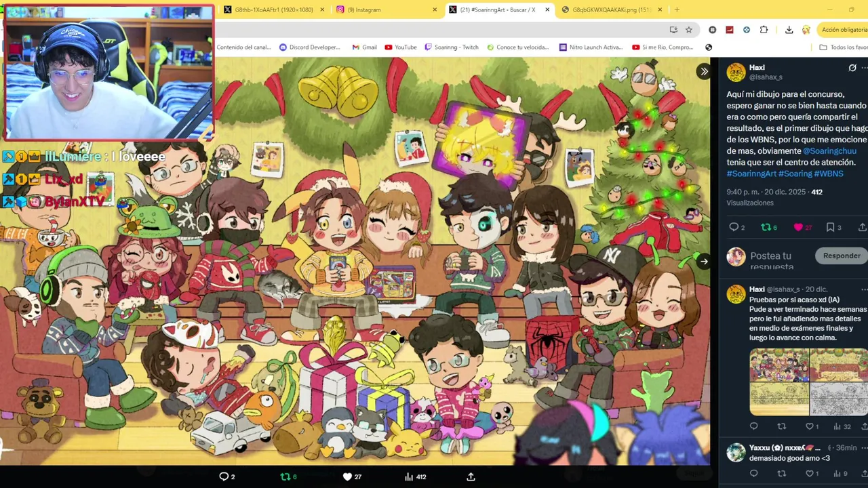Repost Haxi's 'Pruebas por si acaso' tweet
Viewport: 868px width, 488px height.
781,426
